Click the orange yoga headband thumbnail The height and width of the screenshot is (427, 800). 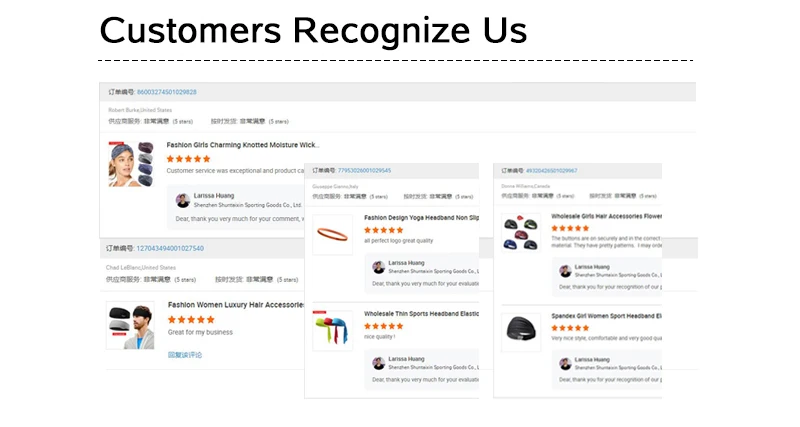coord(333,235)
